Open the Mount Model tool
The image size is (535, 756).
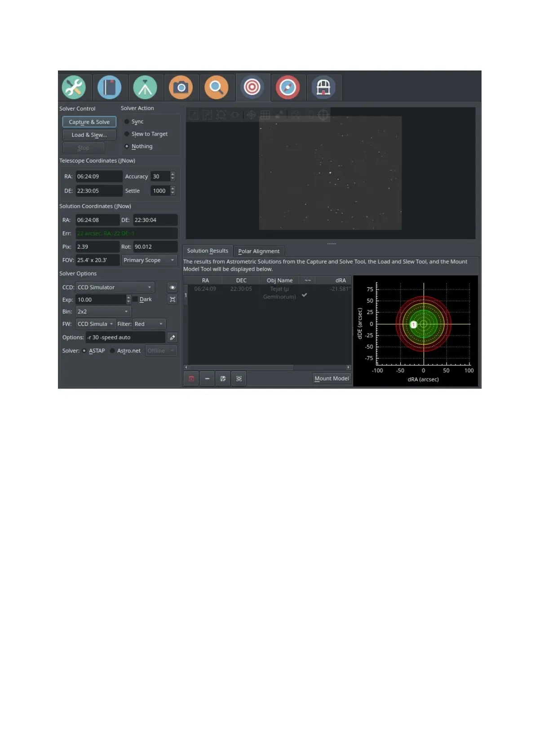pos(332,378)
